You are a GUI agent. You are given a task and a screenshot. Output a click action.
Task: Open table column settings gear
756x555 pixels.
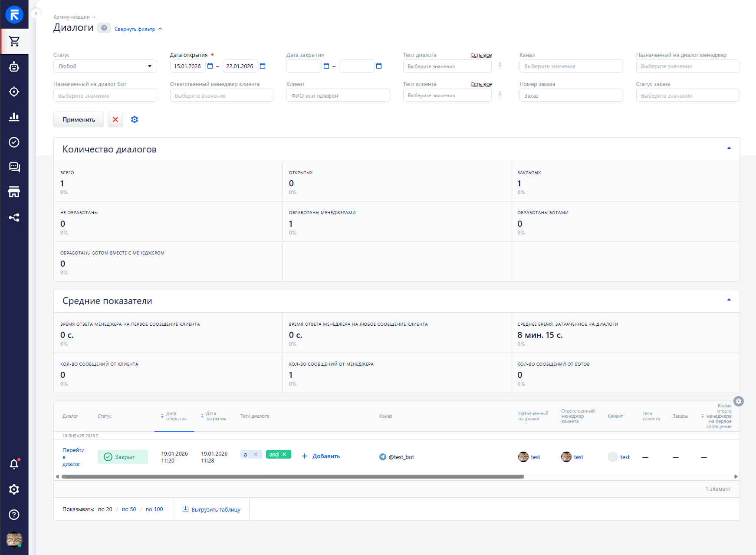pyautogui.click(x=739, y=401)
